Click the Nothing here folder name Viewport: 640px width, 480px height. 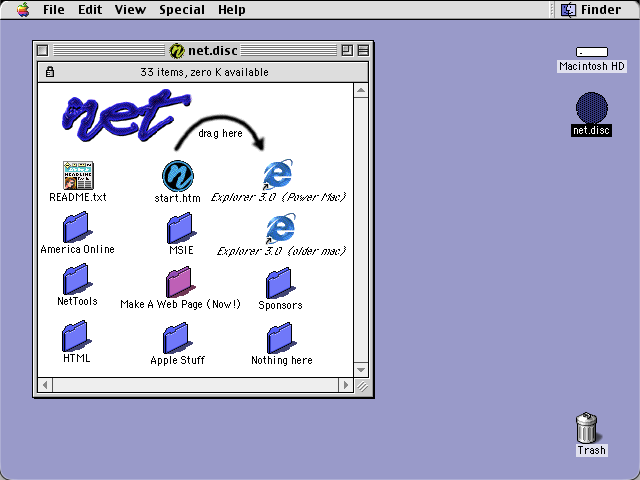pyautogui.click(x=282, y=360)
